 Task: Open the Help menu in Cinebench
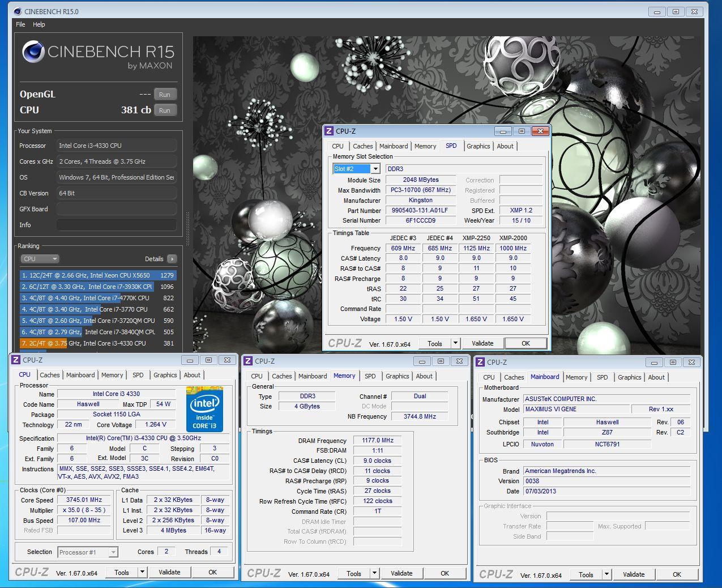tap(39, 24)
